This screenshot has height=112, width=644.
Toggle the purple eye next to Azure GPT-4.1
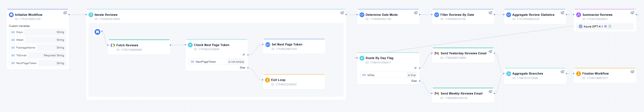(605, 27)
